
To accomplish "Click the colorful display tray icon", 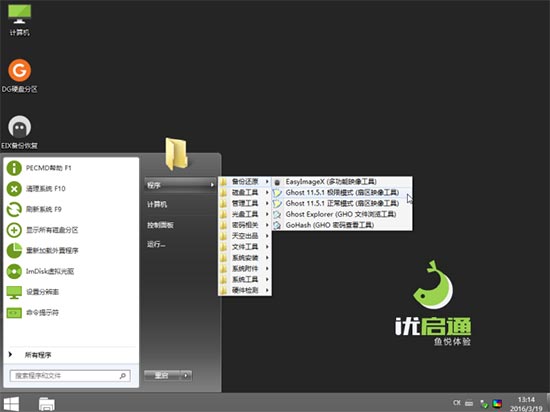I will pyautogui.click(x=497, y=404).
